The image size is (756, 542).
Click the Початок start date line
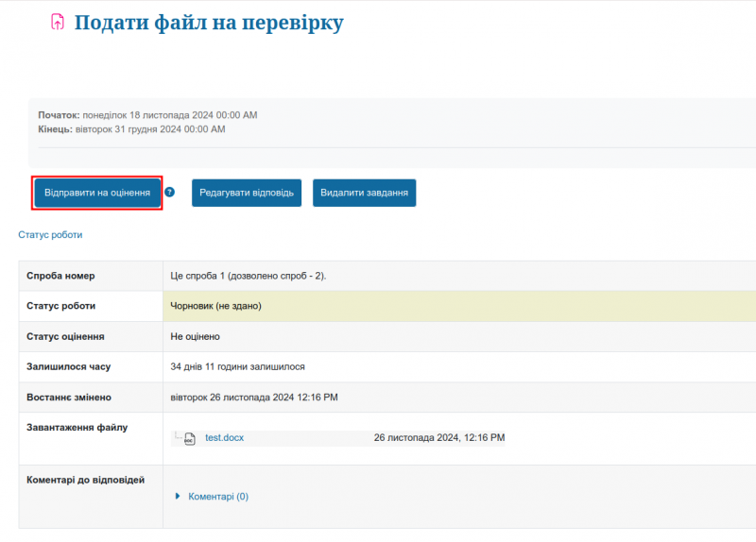tap(147, 115)
